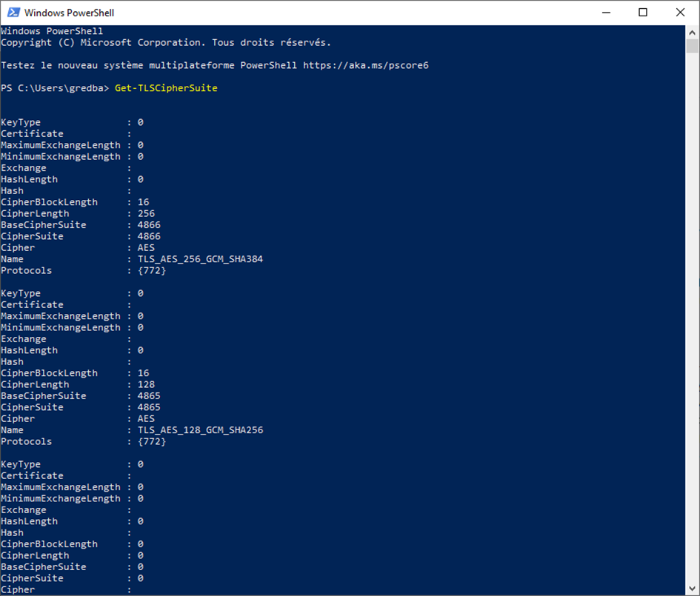Click the vertical scrollbar thumb
700x596 pixels.
[x=692, y=46]
